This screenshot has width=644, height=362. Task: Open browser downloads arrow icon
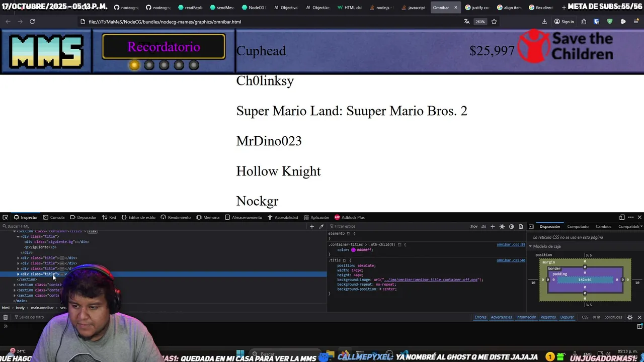click(544, 22)
